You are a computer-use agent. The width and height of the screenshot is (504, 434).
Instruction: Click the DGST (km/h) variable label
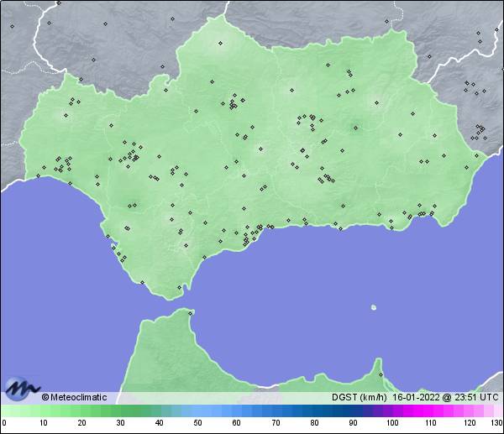click(x=360, y=397)
